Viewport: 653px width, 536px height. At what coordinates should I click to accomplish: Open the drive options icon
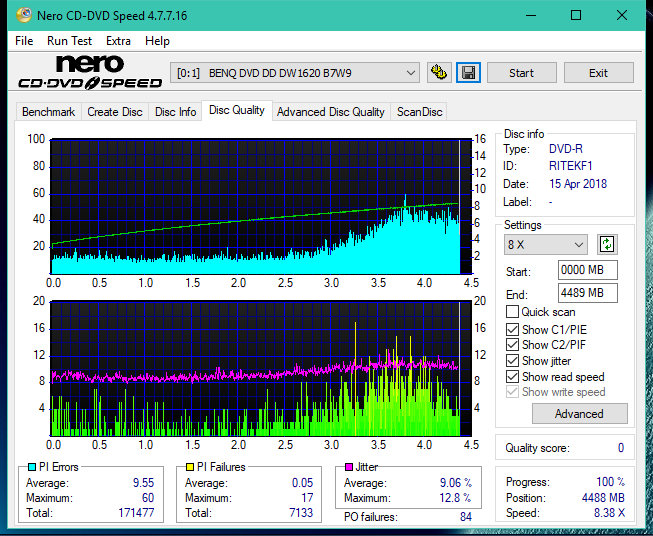tap(439, 73)
